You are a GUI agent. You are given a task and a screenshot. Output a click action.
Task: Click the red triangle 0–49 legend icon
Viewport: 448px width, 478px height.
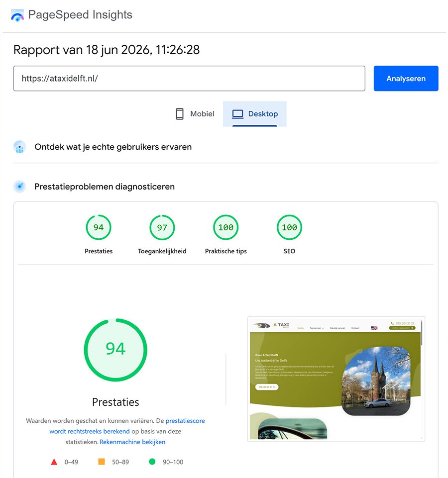pos(54,462)
